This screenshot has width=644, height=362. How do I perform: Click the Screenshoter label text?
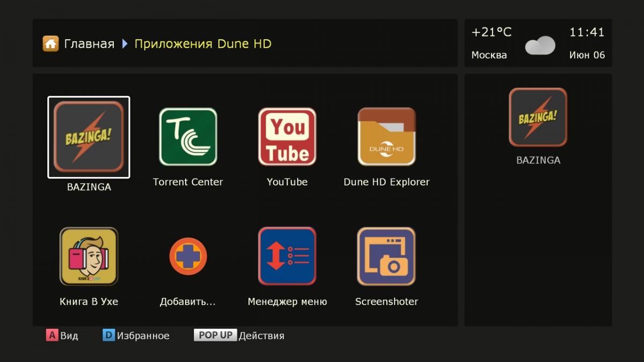386,301
